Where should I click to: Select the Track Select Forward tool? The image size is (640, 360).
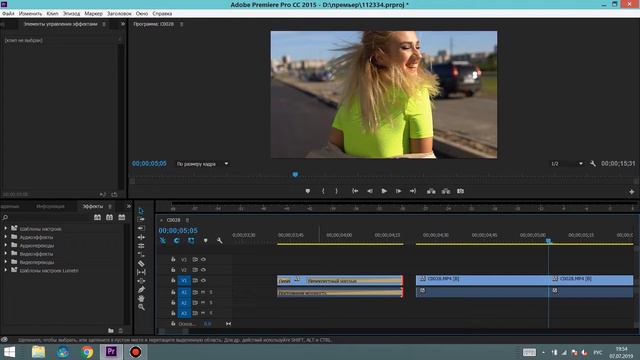coord(141,219)
